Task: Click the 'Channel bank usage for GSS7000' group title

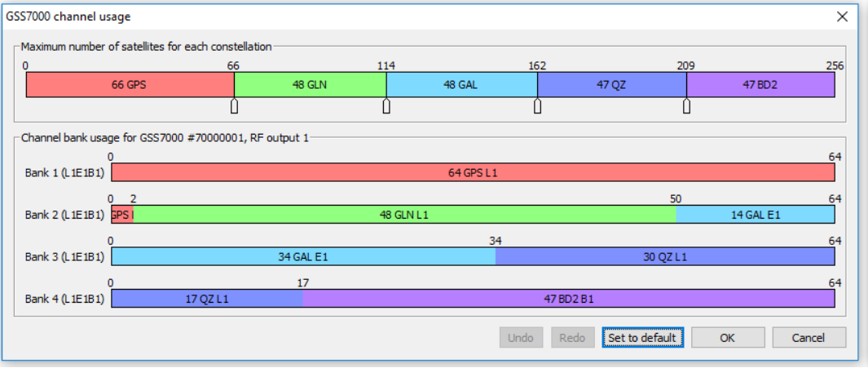Action: (165, 137)
